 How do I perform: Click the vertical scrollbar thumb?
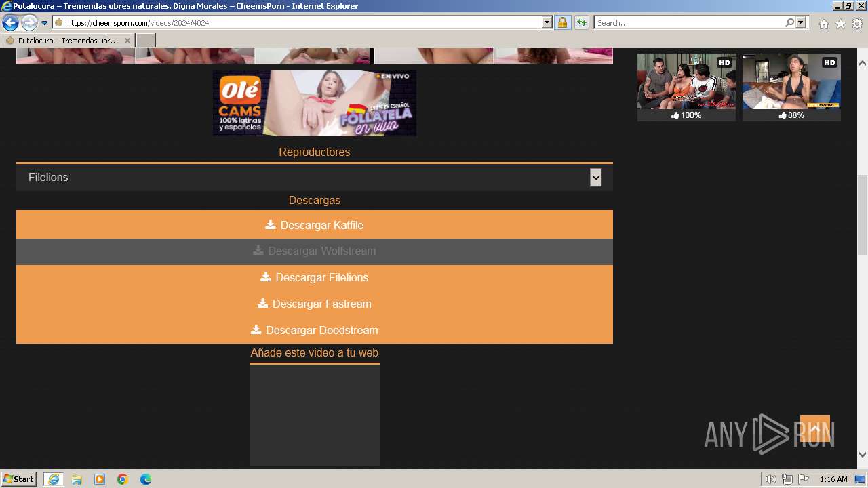[863, 215]
